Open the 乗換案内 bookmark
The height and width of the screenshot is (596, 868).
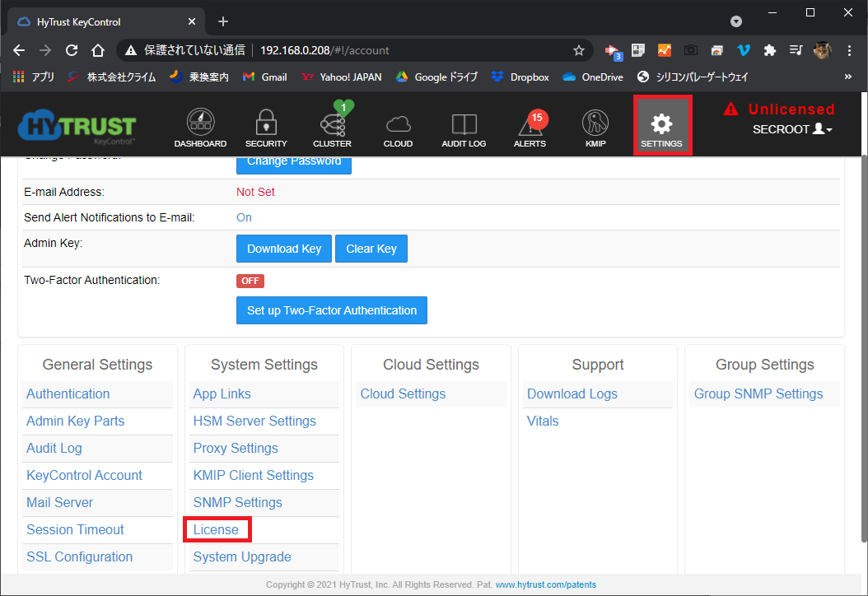pos(199,77)
